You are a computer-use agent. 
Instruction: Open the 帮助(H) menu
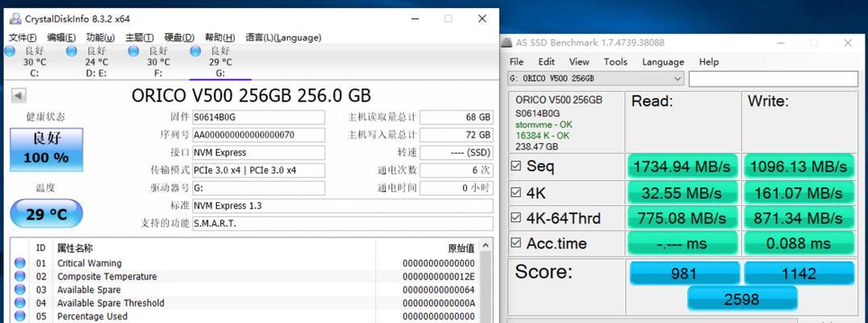click(219, 38)
